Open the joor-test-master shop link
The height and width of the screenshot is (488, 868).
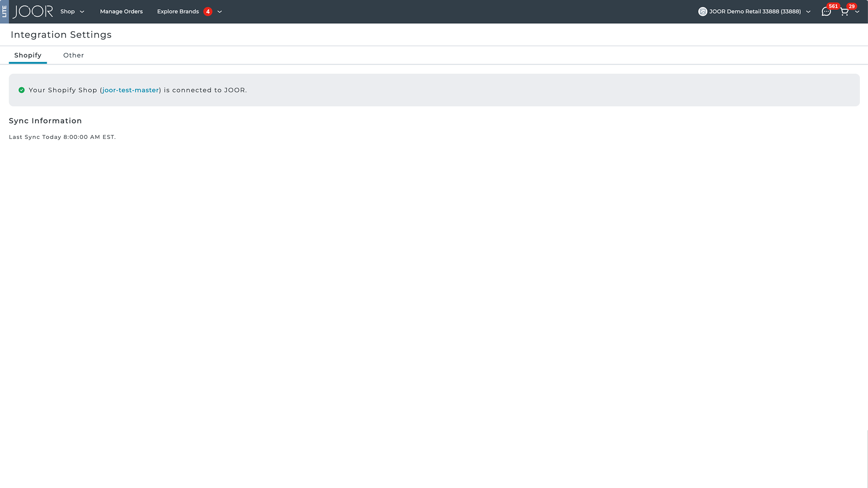click(130, 90)
